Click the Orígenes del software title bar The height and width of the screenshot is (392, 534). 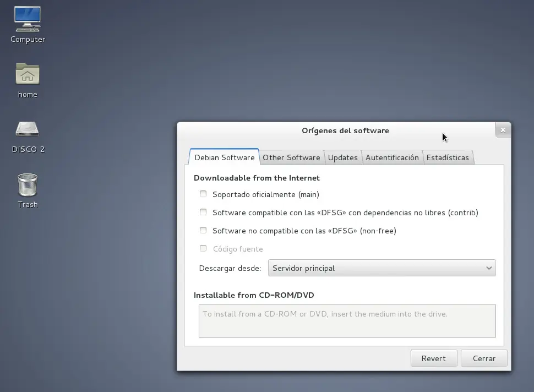[345, 131]
